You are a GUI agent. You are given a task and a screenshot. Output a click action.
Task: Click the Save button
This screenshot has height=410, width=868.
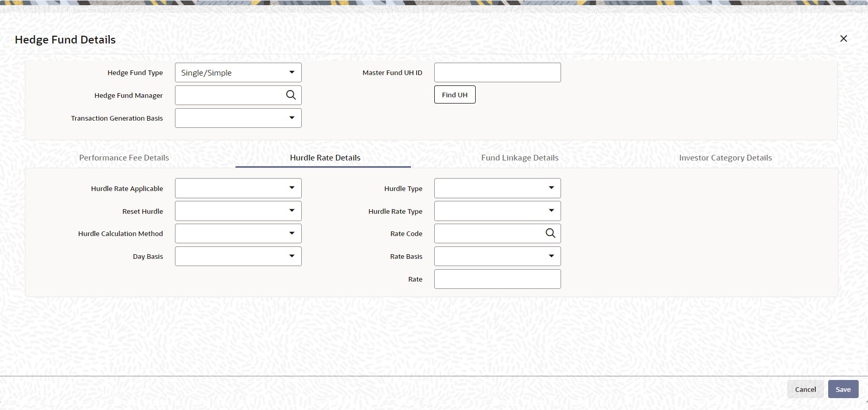(843, 389)
